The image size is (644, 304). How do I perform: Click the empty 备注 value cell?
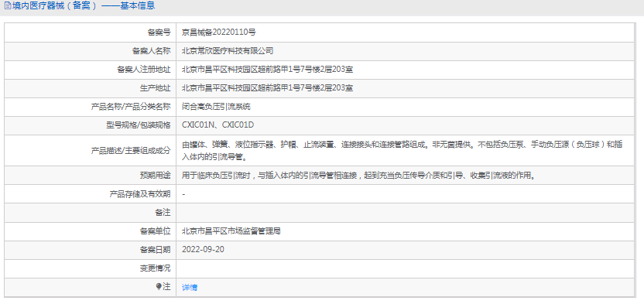[406, 213]
